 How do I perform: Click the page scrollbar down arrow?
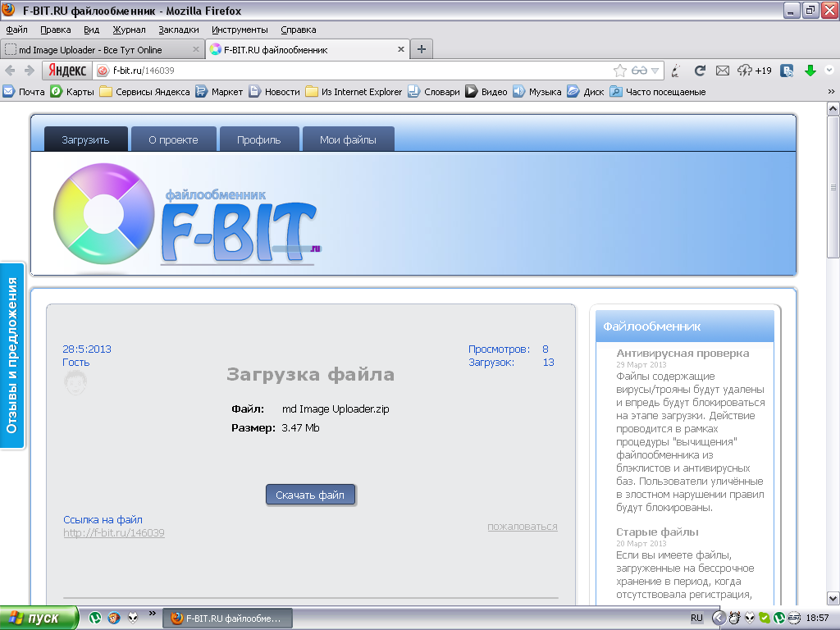(833, 598)
